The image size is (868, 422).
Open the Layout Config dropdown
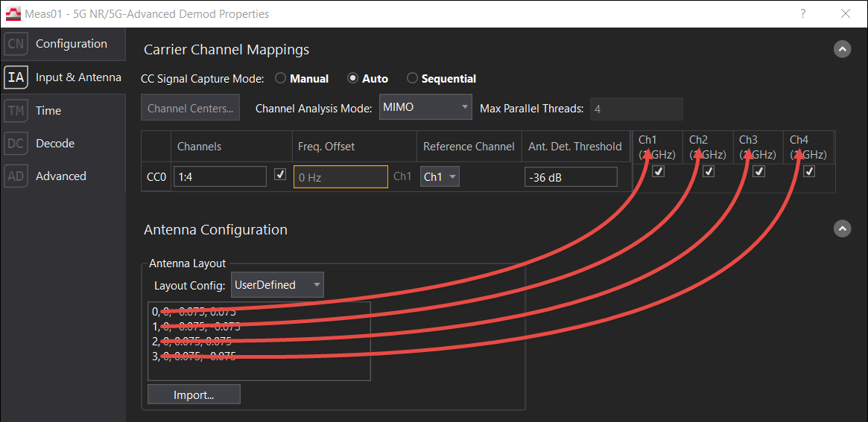tap(277, 285)
